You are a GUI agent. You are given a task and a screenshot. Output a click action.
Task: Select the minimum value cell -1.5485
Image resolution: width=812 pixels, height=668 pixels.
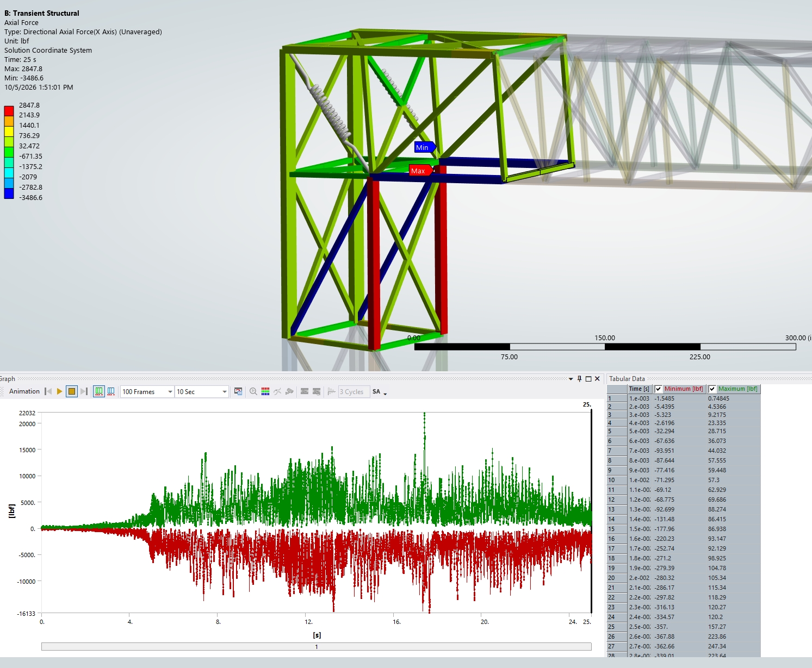[x=679, y=398]
